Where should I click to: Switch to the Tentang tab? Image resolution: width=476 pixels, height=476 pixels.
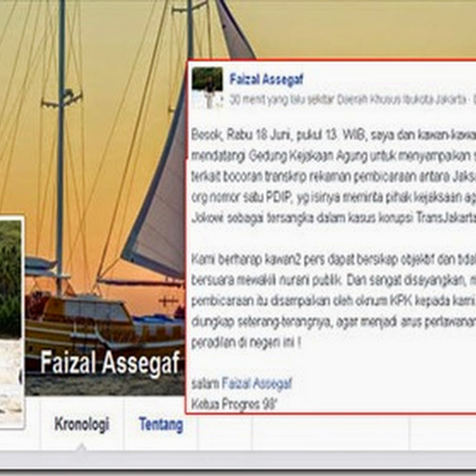click(x=161, y=424)
